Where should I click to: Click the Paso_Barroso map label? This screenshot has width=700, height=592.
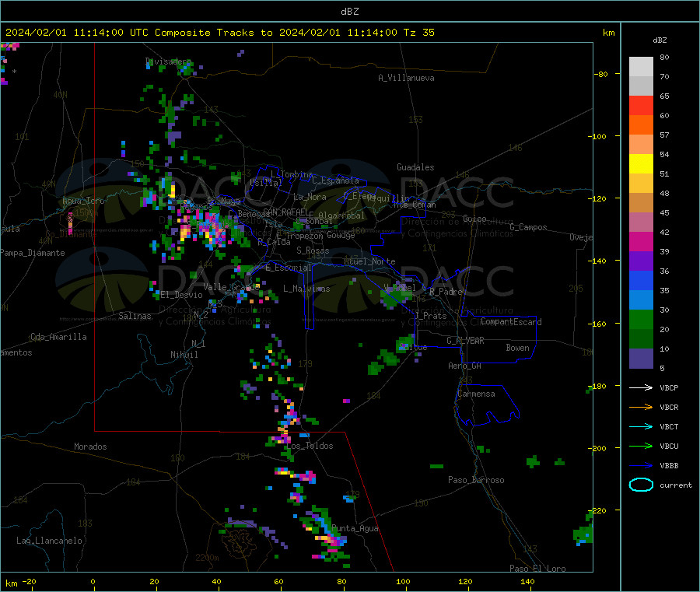pos(476,480)
